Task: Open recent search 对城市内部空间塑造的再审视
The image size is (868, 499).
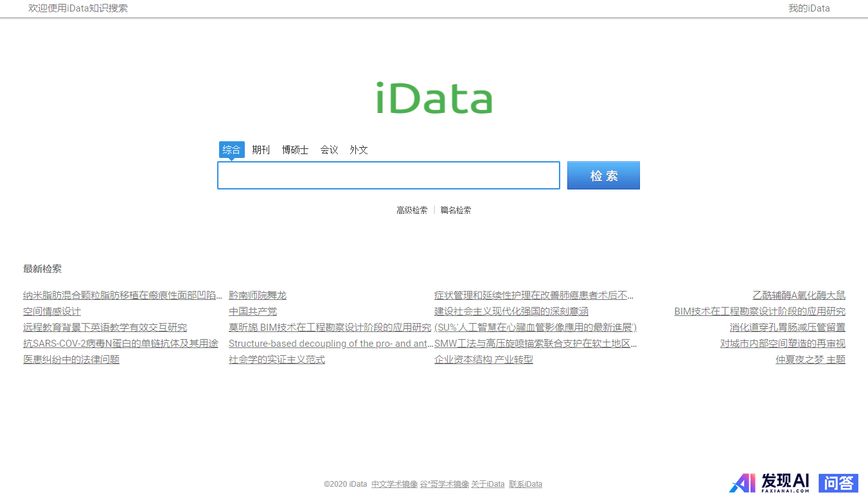Action: tap(783, 344)
